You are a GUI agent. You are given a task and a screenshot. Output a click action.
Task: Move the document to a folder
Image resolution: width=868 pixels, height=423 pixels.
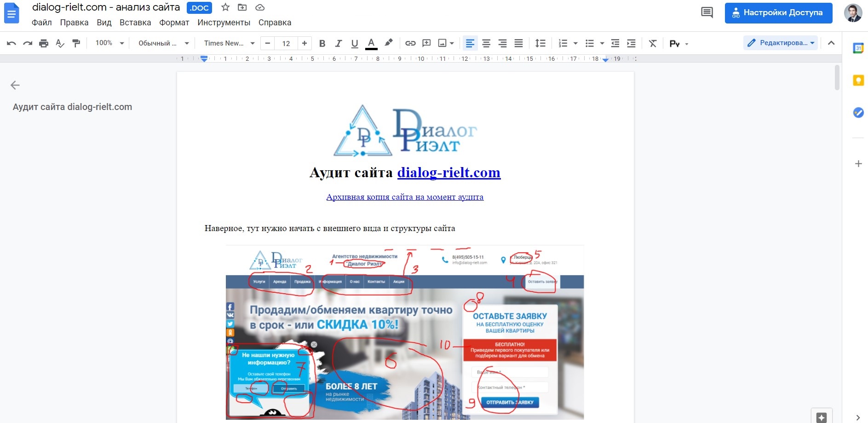242,7
